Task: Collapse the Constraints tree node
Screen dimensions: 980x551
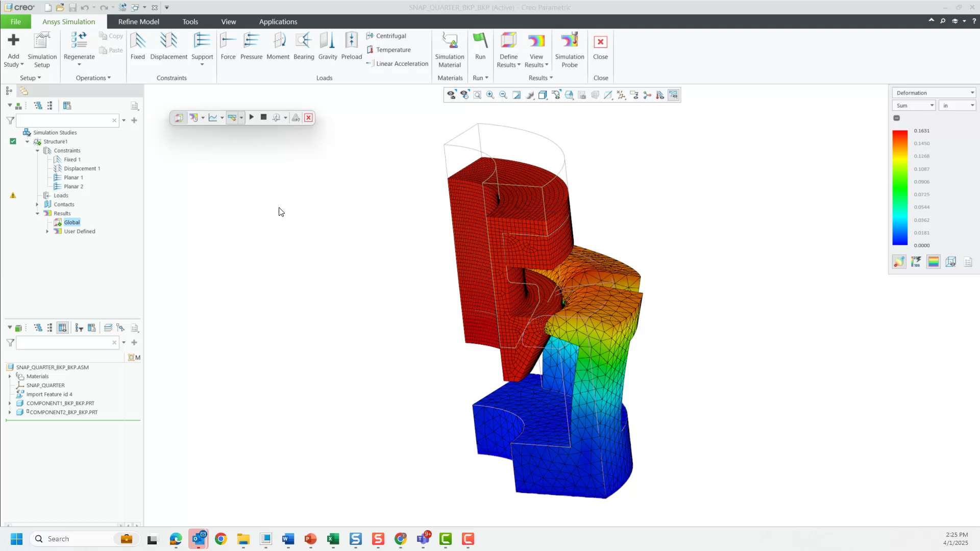Action: [x=37, y=151]
